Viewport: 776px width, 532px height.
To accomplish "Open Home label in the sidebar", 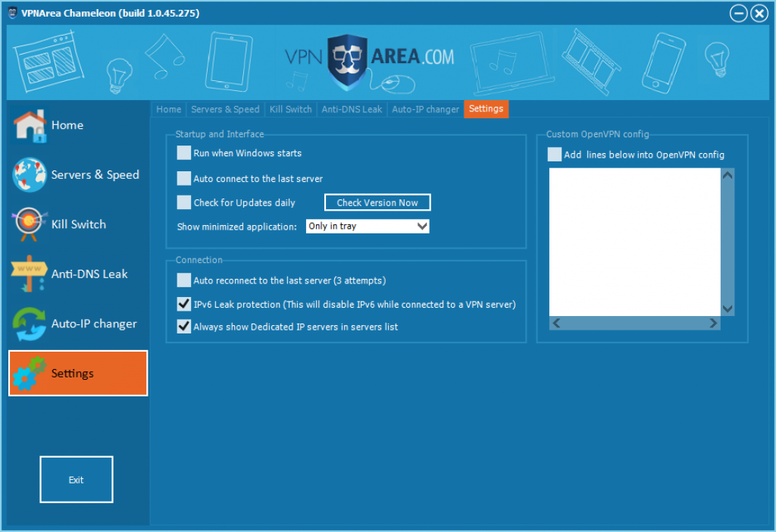I will 67,125.
